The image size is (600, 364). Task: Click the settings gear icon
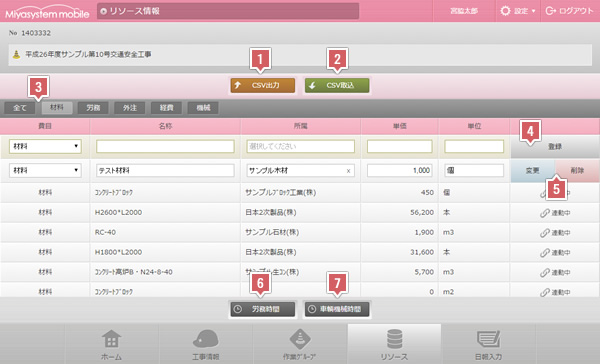click(x=505, y=11)
